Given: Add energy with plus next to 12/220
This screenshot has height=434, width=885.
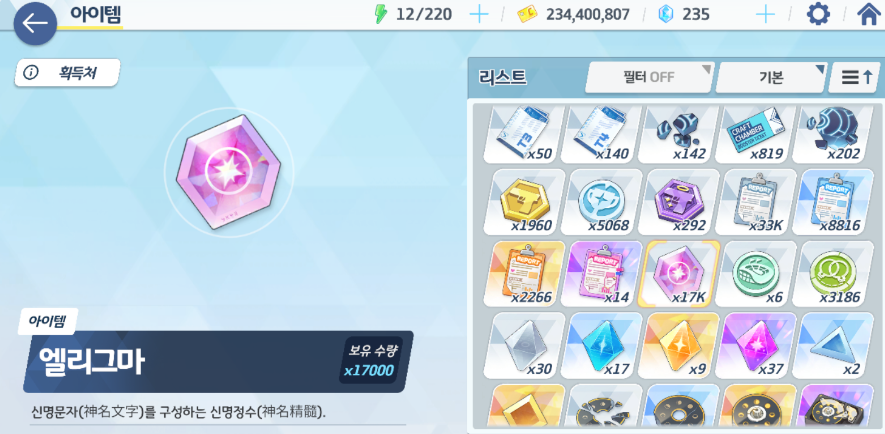Looking at the screenshot, I should click(x=479, y=14).
